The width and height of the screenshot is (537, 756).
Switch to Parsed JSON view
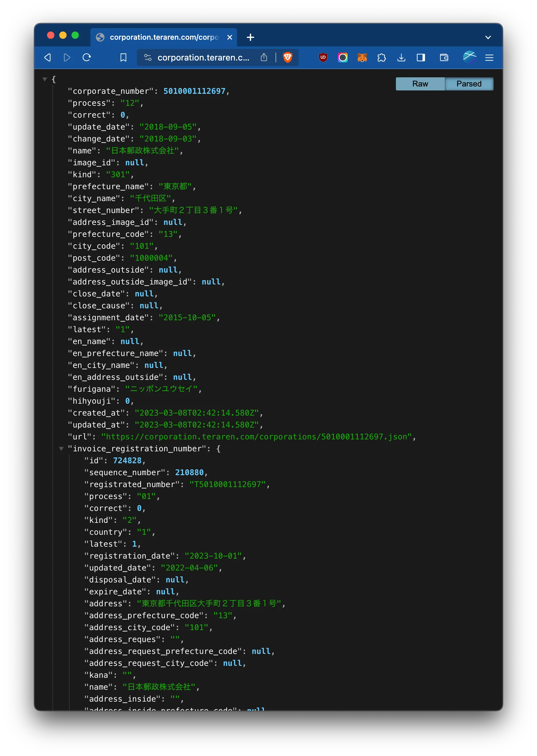[469, 84]
